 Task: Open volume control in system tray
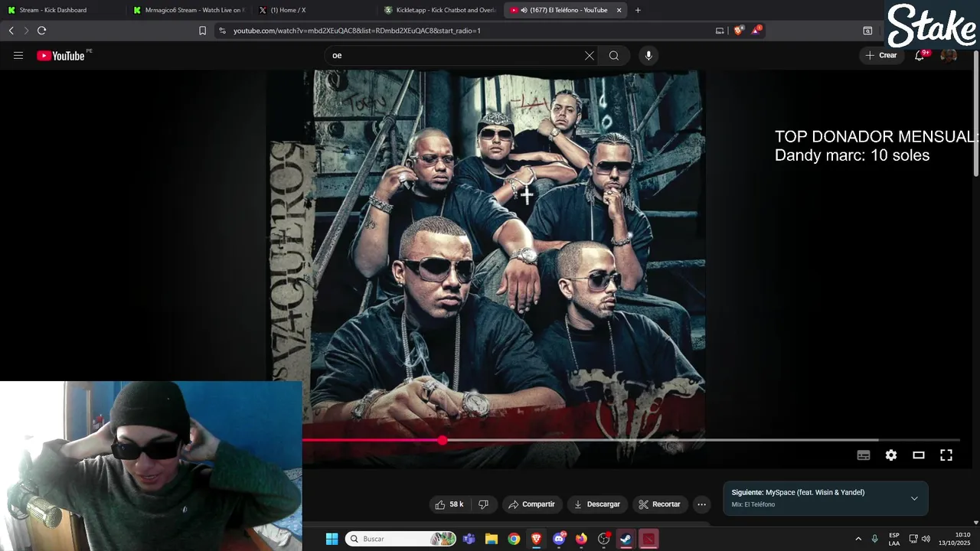click(x=926, y=539)
